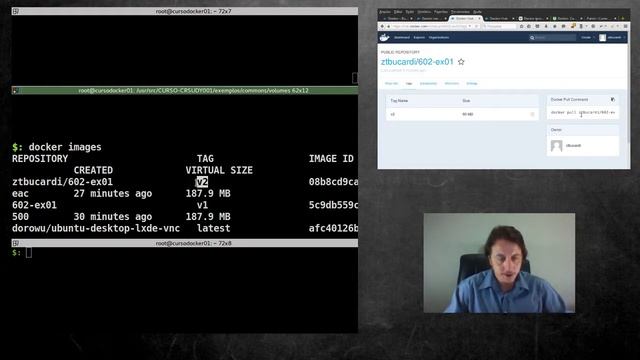The image size is (640, 360).
Task: Click the owner avatar in the Owner panel
Action: click(556, 146)
